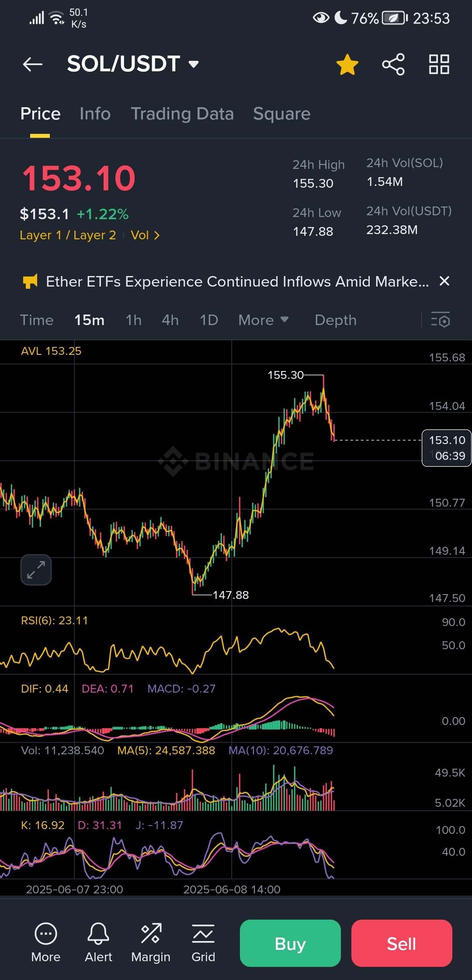Tap the 24h Vol(USDT) 232.38M value
The height and width of the screenshot is (980, 472).
click(x=392, y=230)
